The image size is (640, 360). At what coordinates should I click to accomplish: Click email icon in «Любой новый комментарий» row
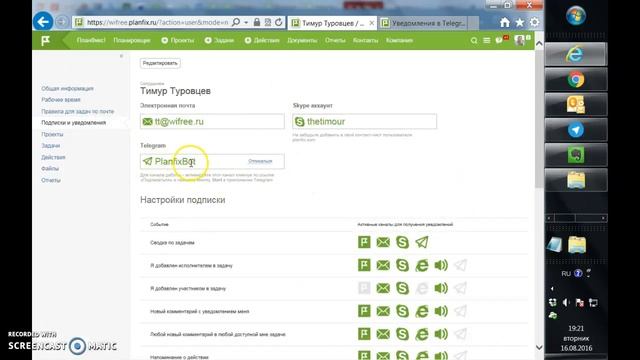[x=383, y=334]
